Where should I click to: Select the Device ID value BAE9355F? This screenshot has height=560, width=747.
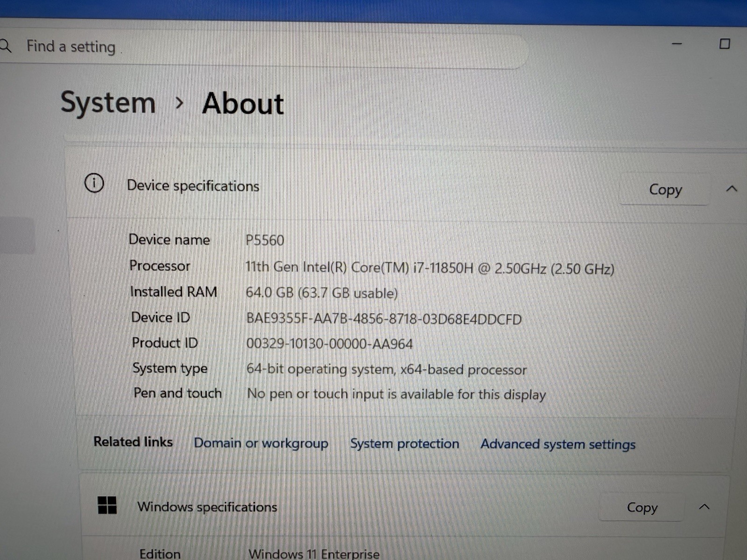384,319
